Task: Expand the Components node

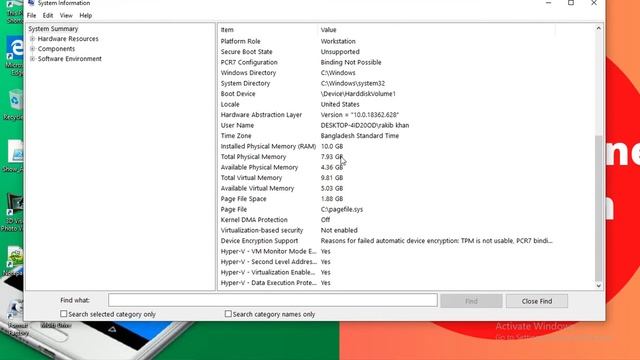Action: pyautogui.click(x=33, y=49)
